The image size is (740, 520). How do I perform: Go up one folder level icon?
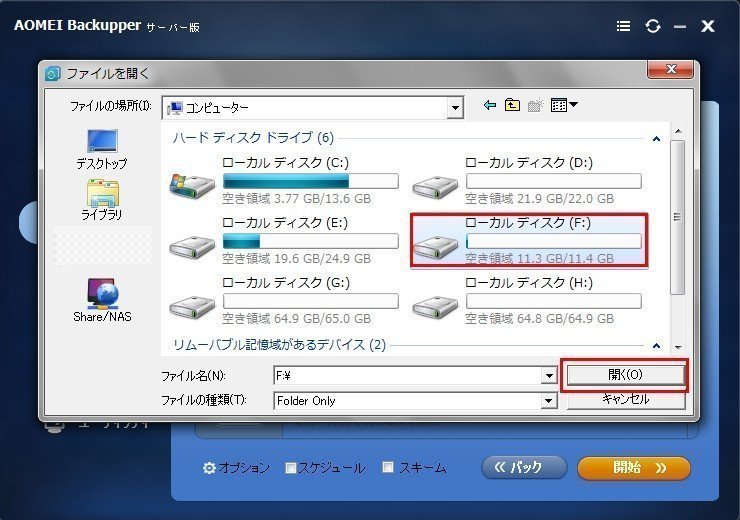tap(512, 105)
